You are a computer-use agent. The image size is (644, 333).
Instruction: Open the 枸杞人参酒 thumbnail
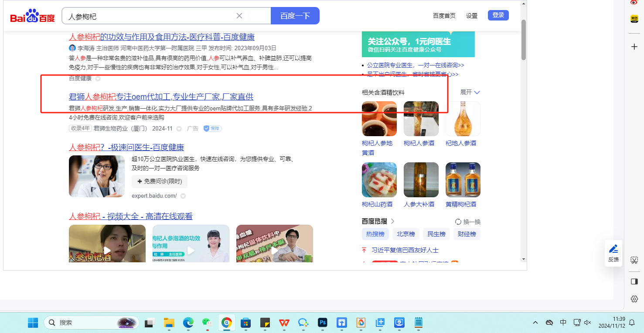(421, 119)
